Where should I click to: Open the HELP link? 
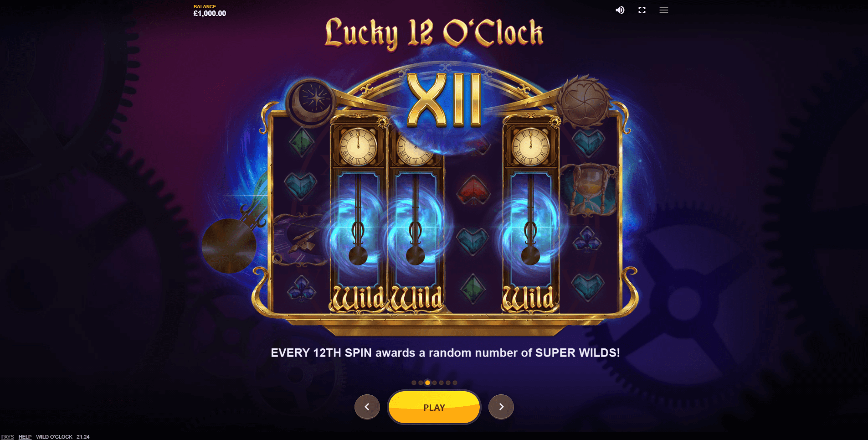25,437
